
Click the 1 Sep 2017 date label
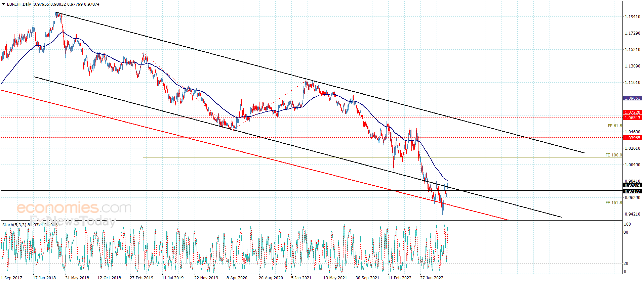point(11,278)
